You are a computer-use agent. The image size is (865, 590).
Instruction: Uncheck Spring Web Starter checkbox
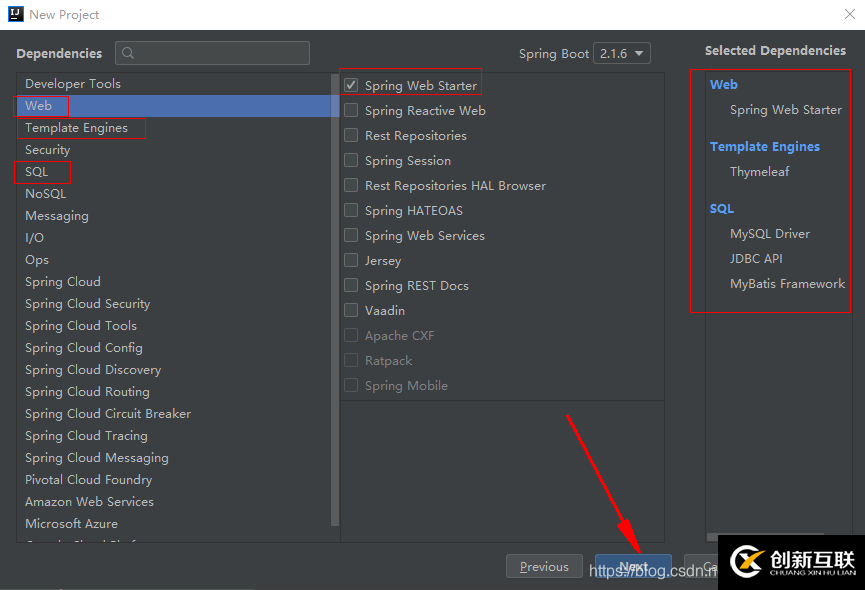point(351,85)
